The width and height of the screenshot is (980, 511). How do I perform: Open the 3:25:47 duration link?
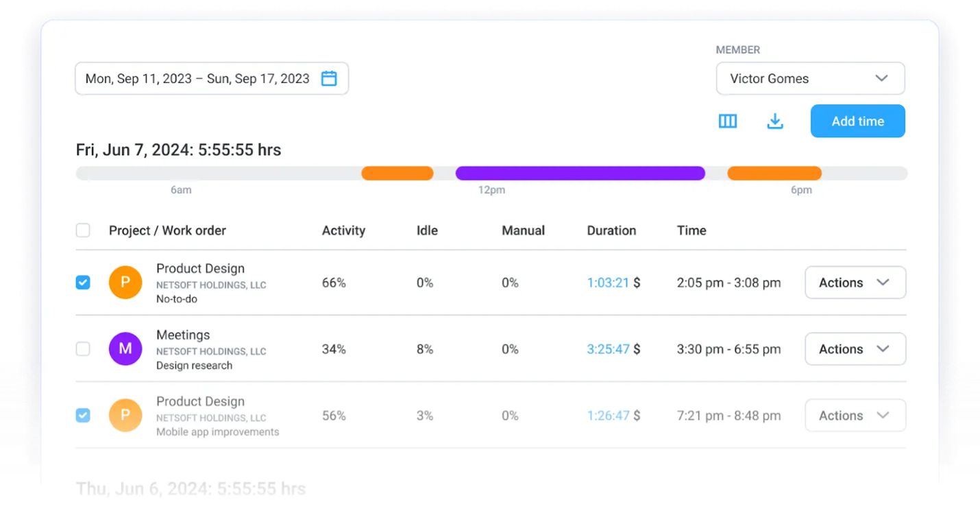(x=608, y=349)
